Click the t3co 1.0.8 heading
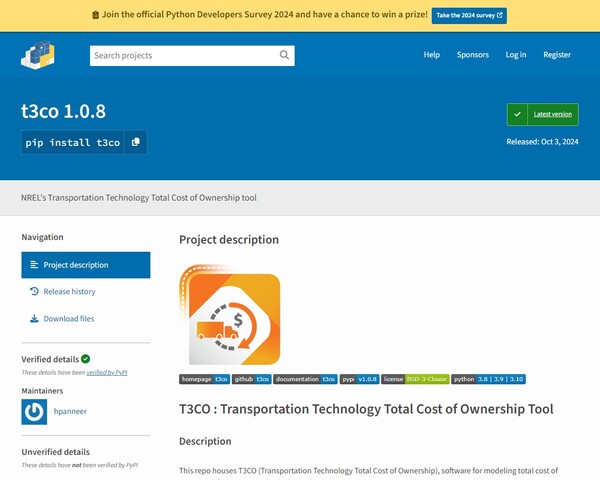Screen dimensions: 600x480 pos(64,111)
